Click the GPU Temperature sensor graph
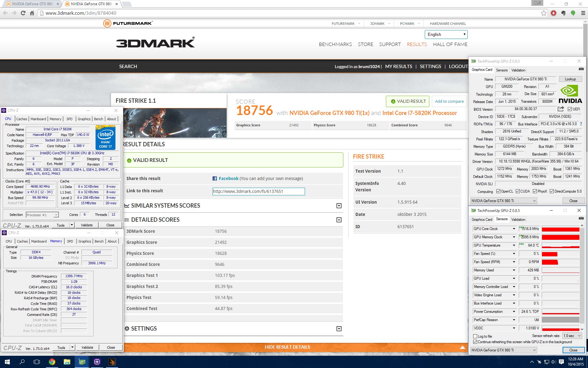Viewport: 588px width, 368px height. (x=560, y=245)
